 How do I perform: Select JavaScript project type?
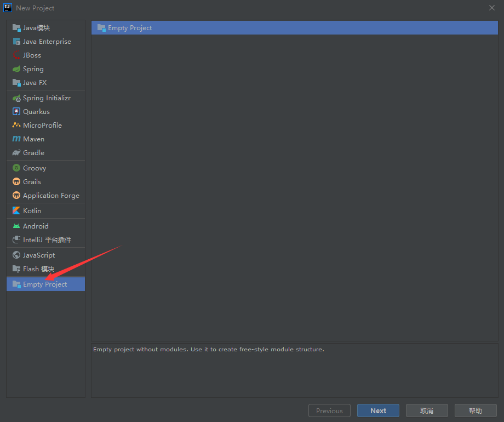pyautogui.click(x=45, y=255)
